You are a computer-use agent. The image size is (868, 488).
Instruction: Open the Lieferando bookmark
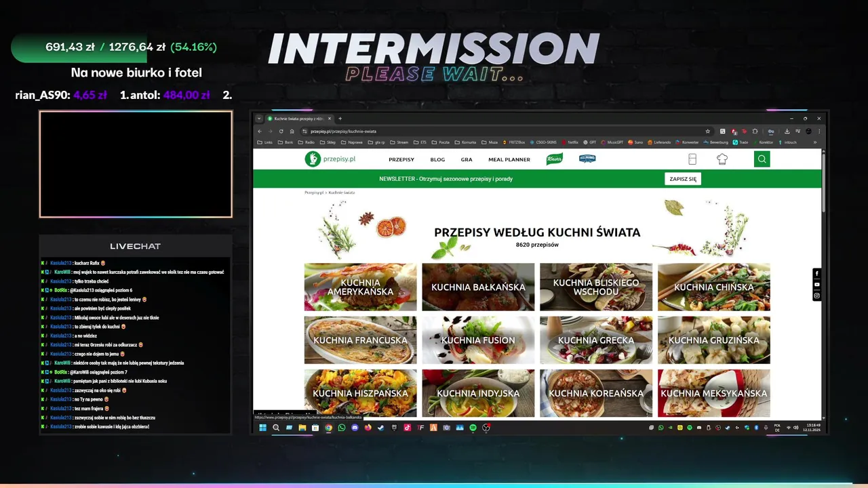click(x=659, y=142)
